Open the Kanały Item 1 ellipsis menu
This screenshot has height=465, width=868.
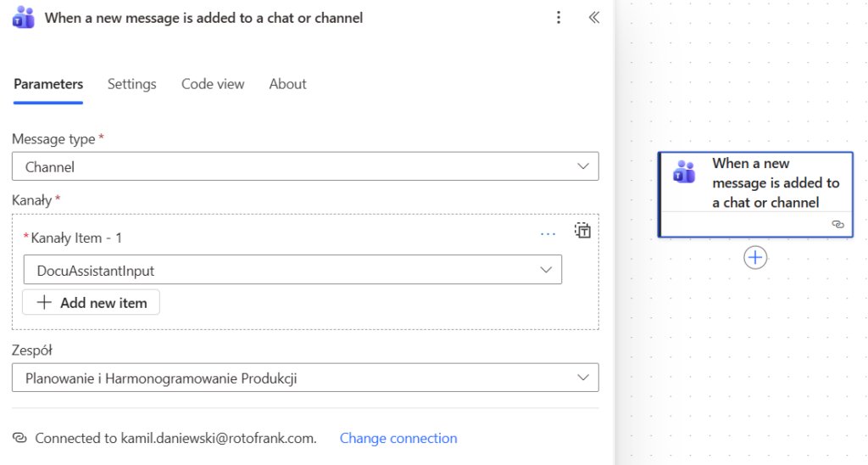click(548, 234)
